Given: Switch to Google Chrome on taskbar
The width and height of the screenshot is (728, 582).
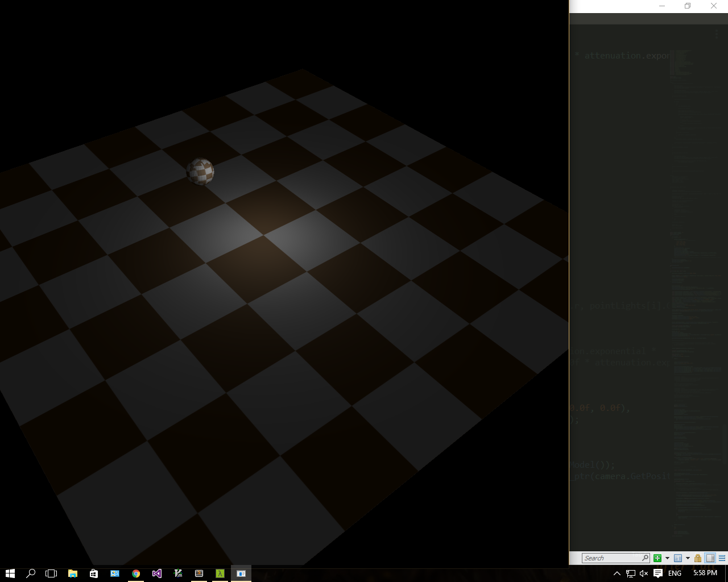Looking at the screenshot, I should tap(136, 573).
